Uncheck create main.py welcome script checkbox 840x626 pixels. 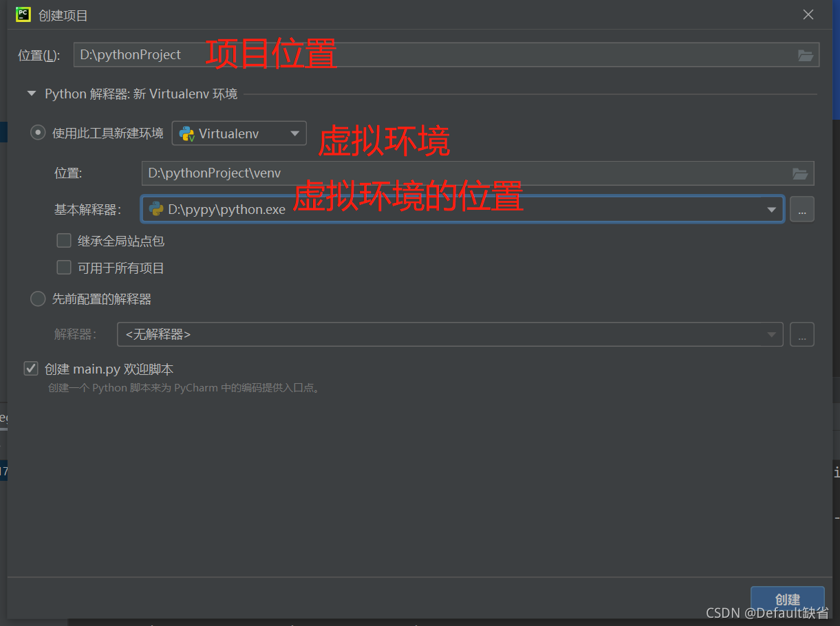[31, 369]
